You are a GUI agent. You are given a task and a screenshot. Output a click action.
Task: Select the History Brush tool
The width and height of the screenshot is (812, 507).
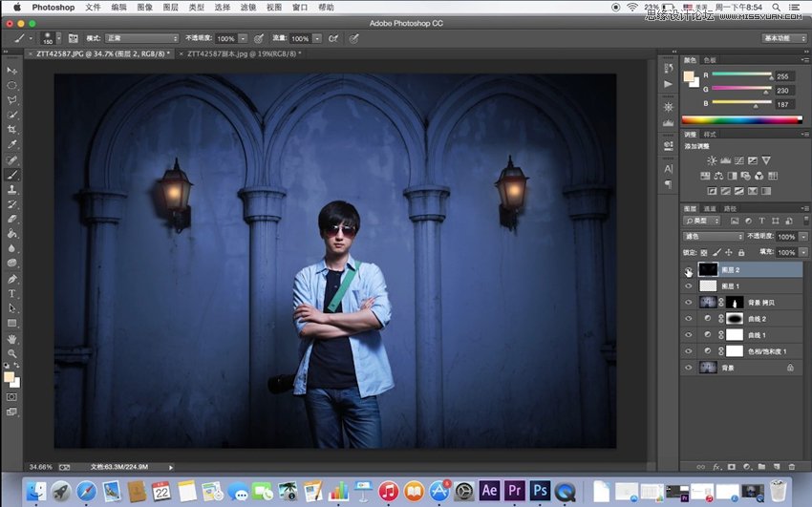pyautogui.click(x=11, y=204)
